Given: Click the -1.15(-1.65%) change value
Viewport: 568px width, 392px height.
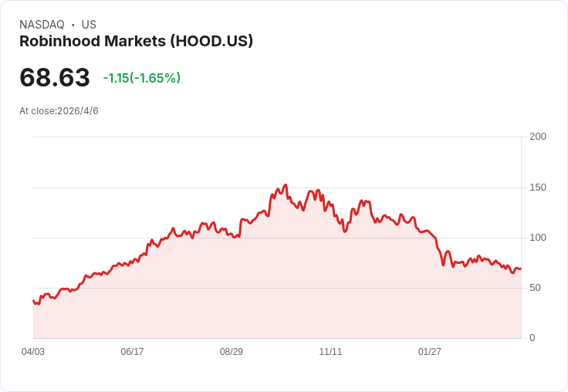Looking at the screenshot, I should 142,78.
